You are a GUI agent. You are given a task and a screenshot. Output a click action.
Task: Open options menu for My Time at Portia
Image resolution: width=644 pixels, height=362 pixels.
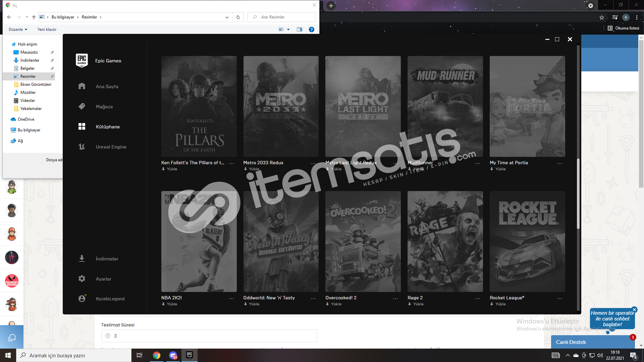click(x=560, y=163)
